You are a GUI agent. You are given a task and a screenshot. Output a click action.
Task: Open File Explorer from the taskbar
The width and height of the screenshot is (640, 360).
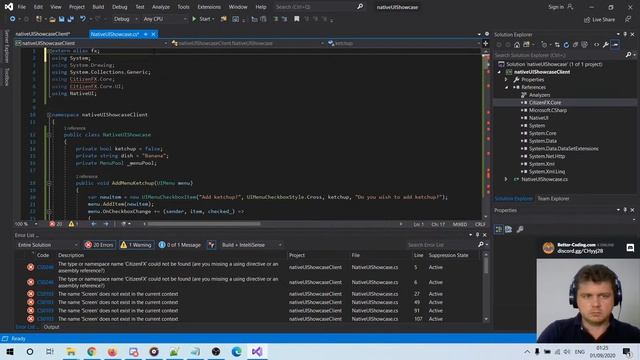pos(71,351)
